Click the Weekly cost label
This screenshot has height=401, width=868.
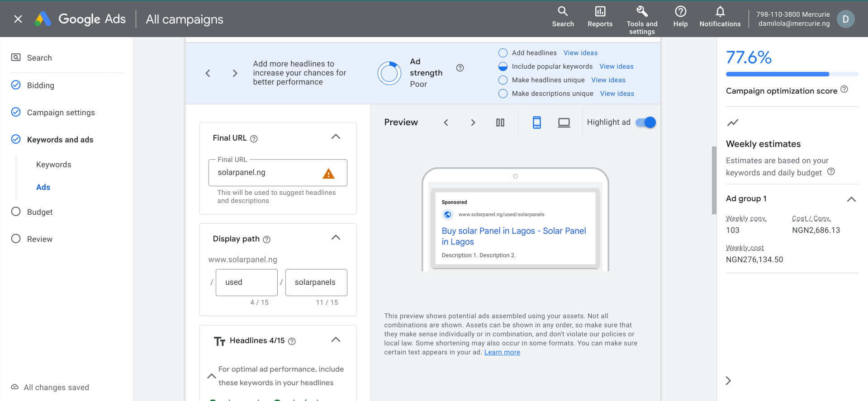tap(745, 248)
